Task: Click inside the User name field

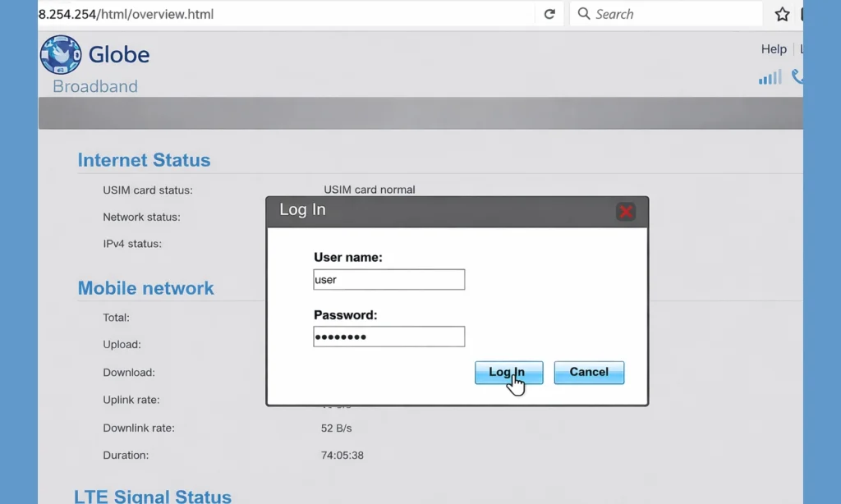Action: [388, 279]
